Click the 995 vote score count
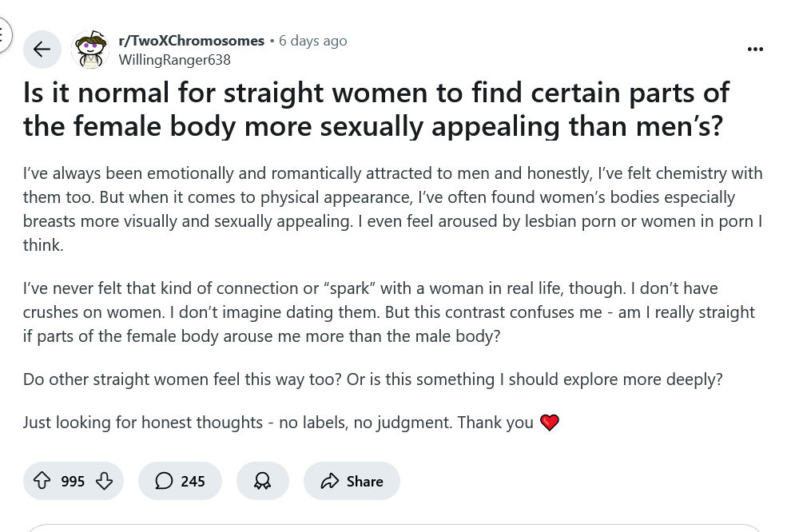 click(73, 482)
